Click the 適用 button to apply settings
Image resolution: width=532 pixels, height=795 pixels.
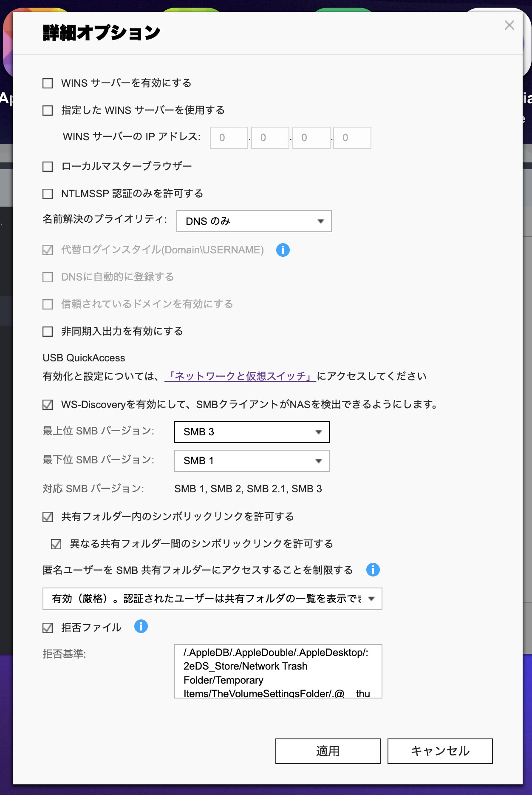[x=328, y=751]
